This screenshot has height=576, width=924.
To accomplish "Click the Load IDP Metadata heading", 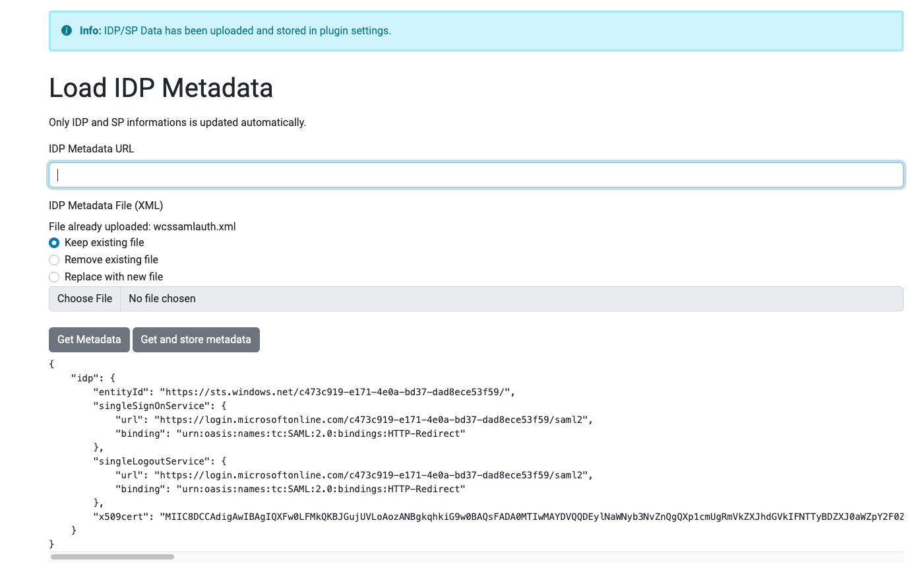I will click(161, 88).
